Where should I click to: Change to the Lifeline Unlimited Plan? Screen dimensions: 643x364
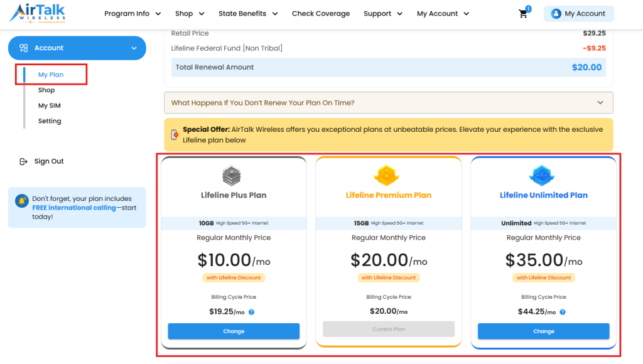543,331
